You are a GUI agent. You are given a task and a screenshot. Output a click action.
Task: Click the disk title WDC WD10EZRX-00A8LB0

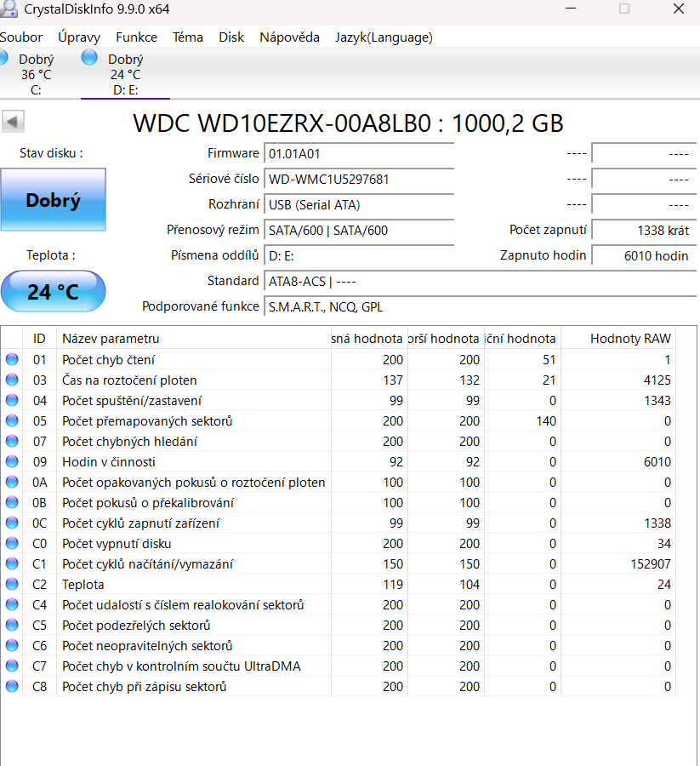[x=282, y=123]
